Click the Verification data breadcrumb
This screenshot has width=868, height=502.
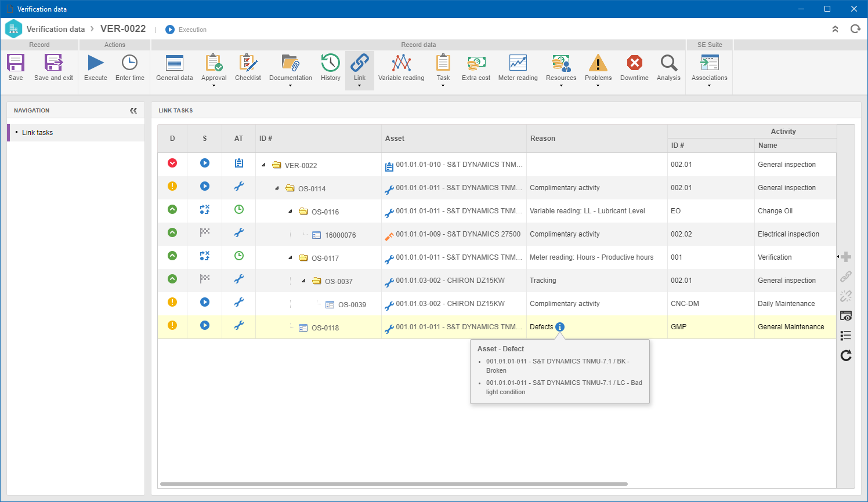point(56,29)
